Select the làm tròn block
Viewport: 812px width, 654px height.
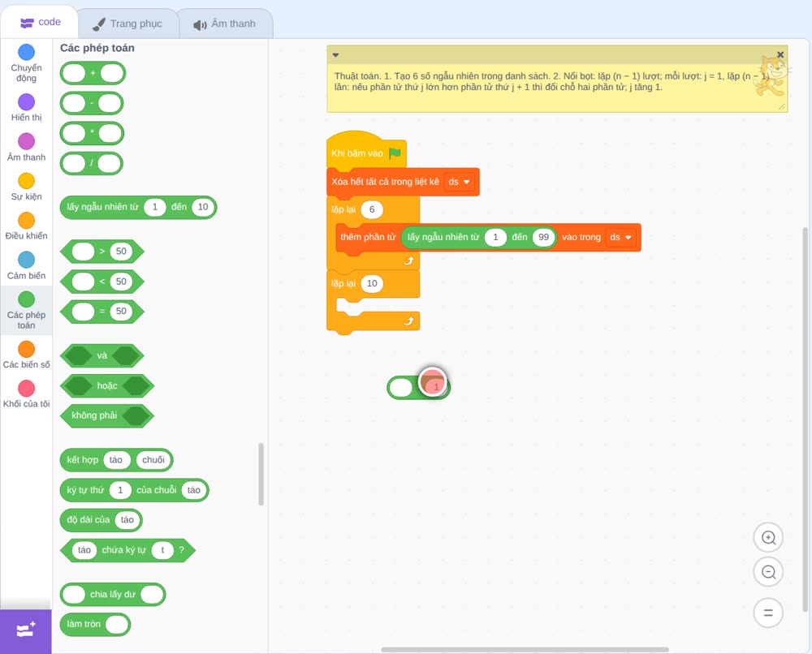click(95, 624)
